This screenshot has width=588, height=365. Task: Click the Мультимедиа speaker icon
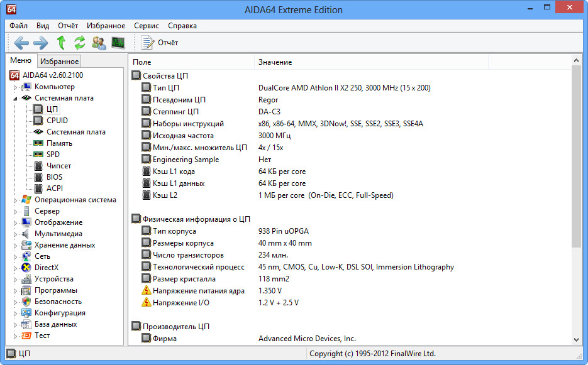(26, 234)
